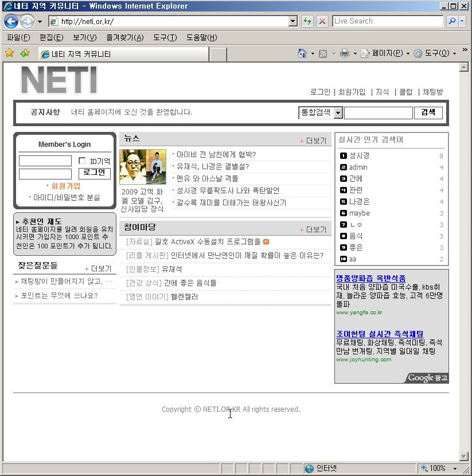Click the member ID input field

pyautogui.click(x=45, y=161)
